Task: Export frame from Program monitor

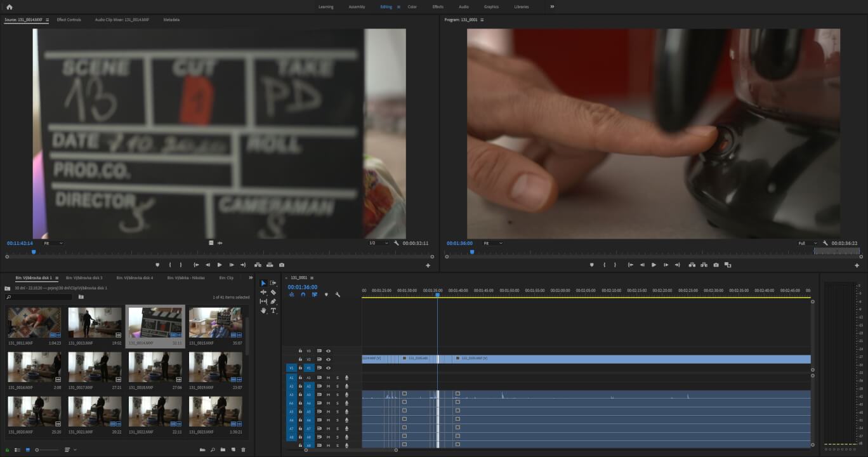Action: click(x=716, y=265)
